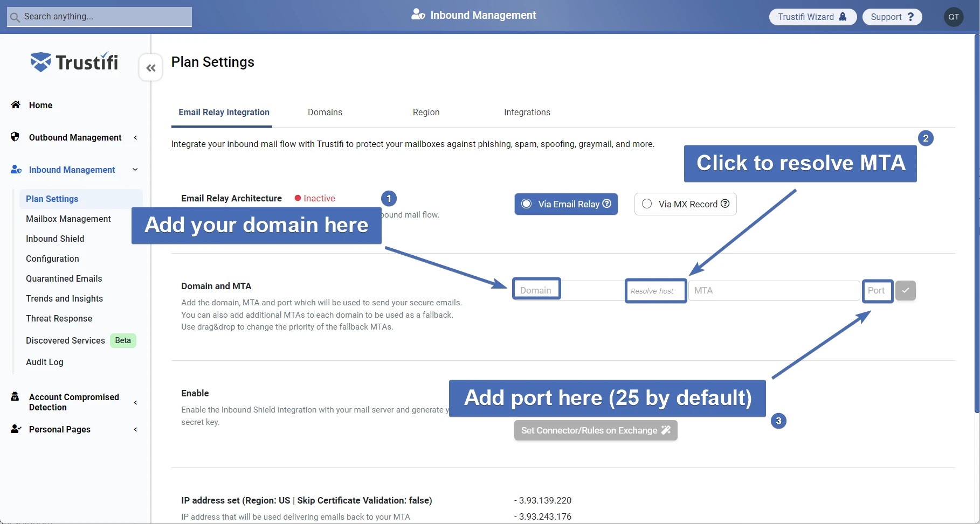Open the Integrations tab

[x=527, y=112]
